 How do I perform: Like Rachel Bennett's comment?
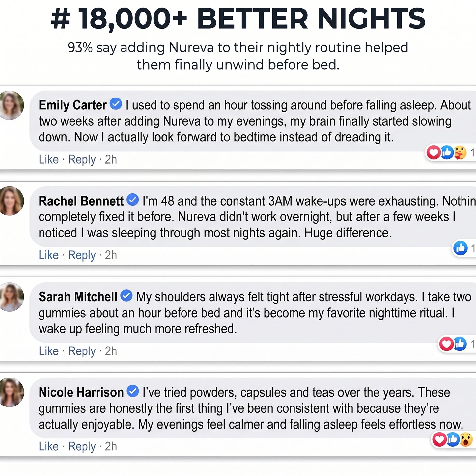[49, 255]
